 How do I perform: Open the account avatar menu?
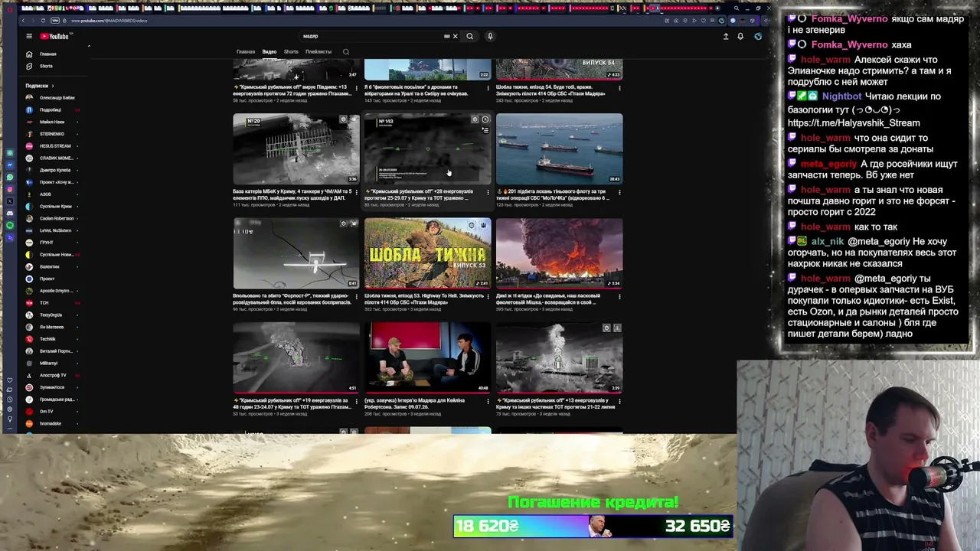click(x=758, y=36)
